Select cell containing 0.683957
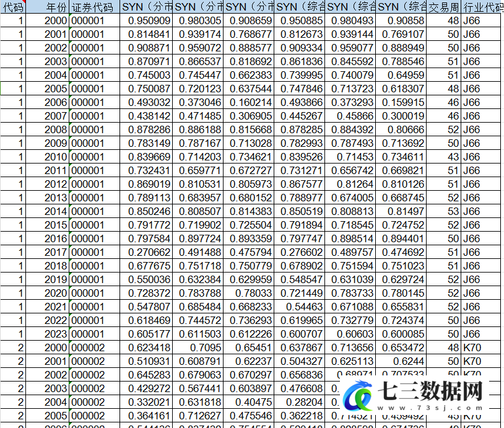This screenshot has width=504, height=428. (x=198, y=198)
